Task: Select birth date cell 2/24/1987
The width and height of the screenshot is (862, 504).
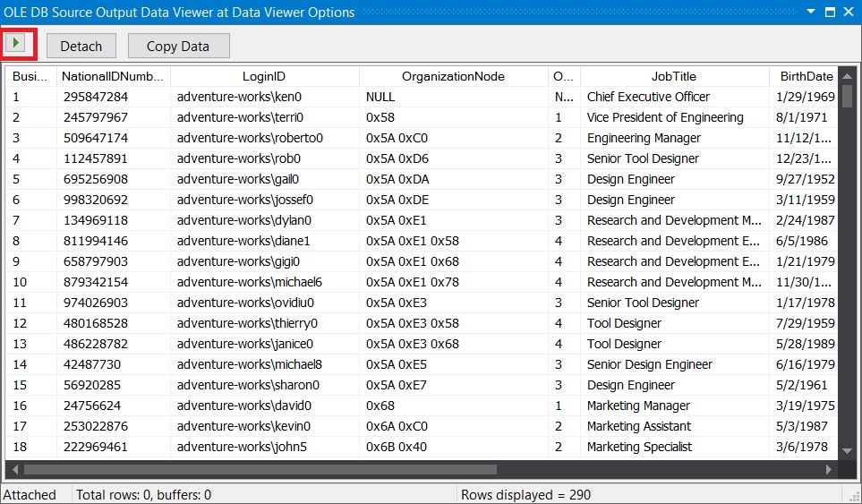Action: [x=806, y=220]
